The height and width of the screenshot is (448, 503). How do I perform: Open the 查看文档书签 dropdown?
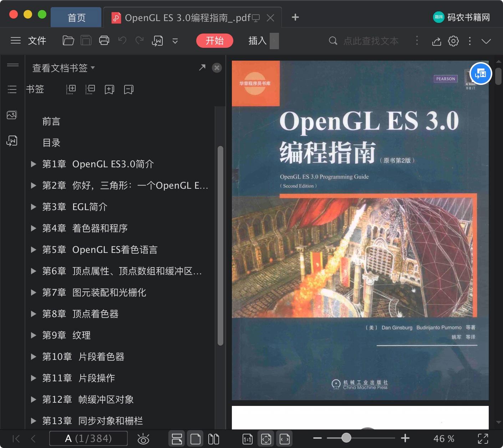point(63,68)
